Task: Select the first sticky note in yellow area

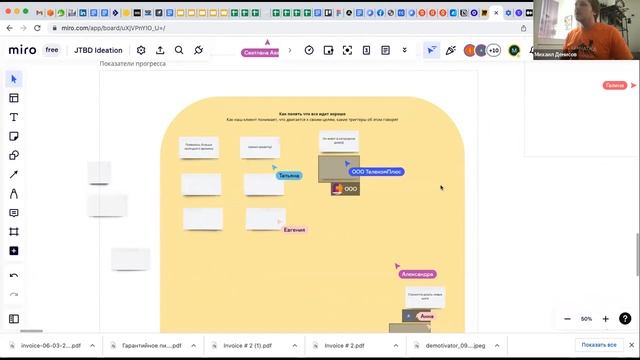Action: [199, 147]
